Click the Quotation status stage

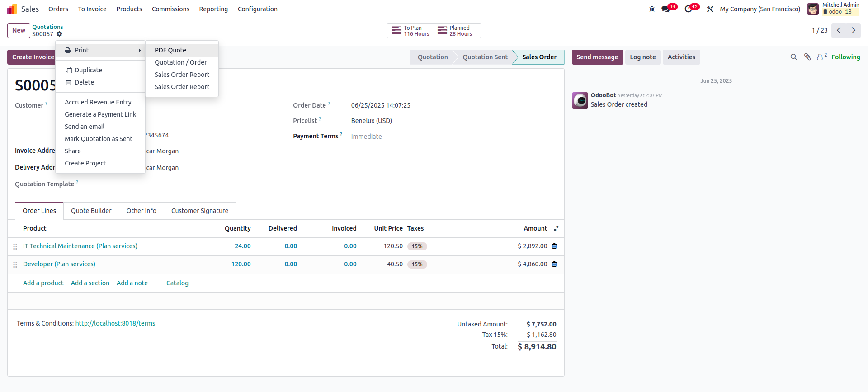pyautogui.click(x=433, y=57)
